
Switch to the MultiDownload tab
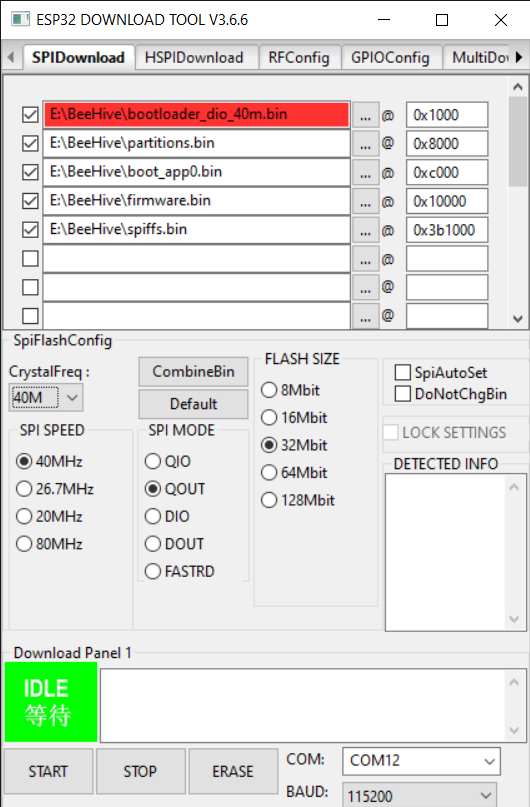[477, 57]
